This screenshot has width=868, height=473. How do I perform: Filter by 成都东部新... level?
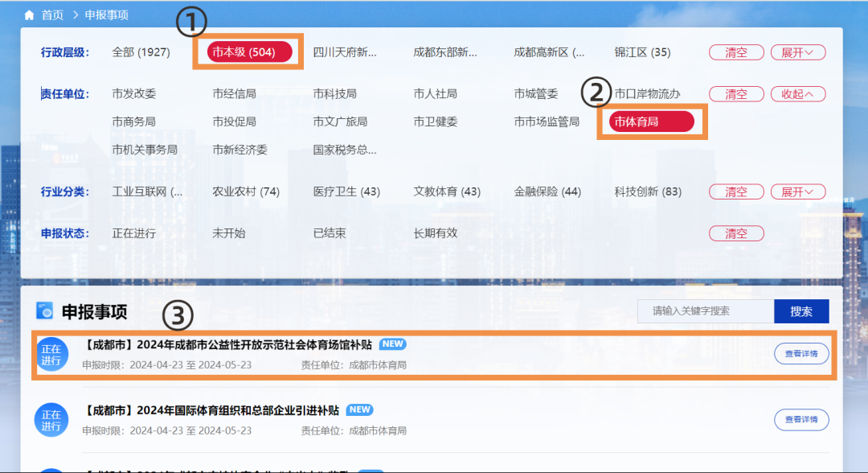click(445, 52)
